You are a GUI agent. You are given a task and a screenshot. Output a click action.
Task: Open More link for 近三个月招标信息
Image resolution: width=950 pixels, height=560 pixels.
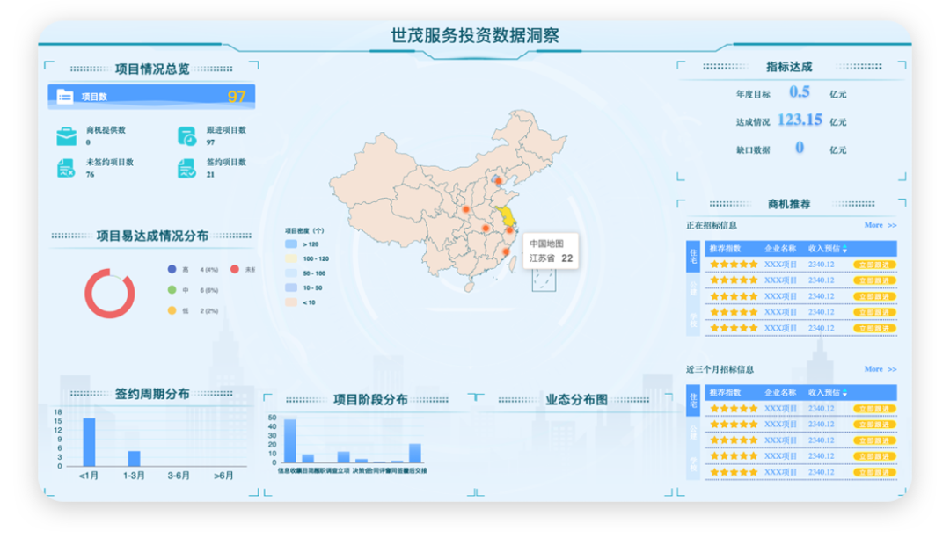(x=880, y=369)
